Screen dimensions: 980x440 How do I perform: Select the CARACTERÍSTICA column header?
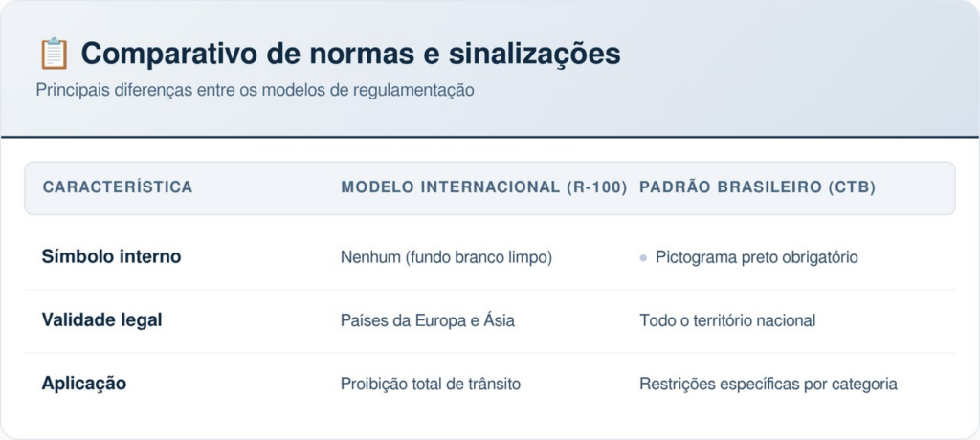click(x=118, y=187)
